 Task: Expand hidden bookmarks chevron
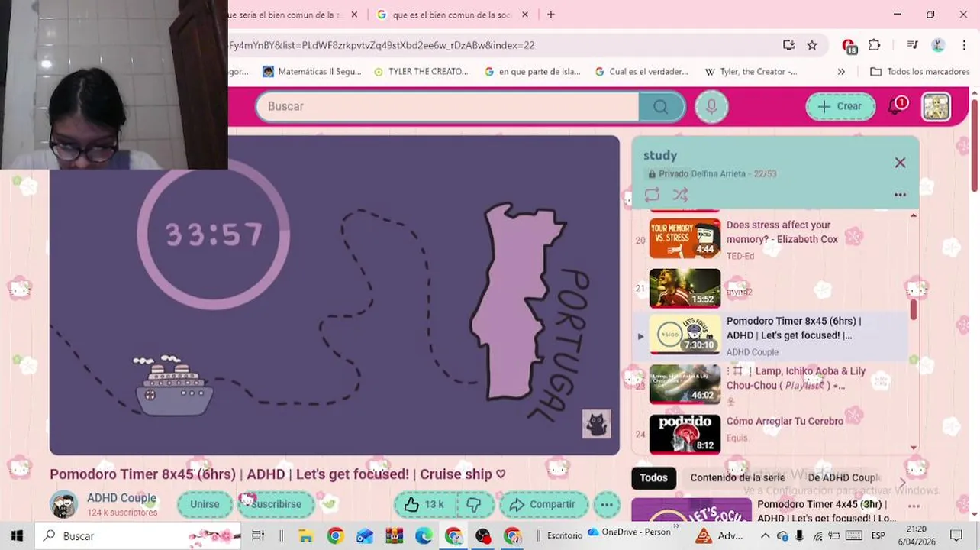click(841, 72)
